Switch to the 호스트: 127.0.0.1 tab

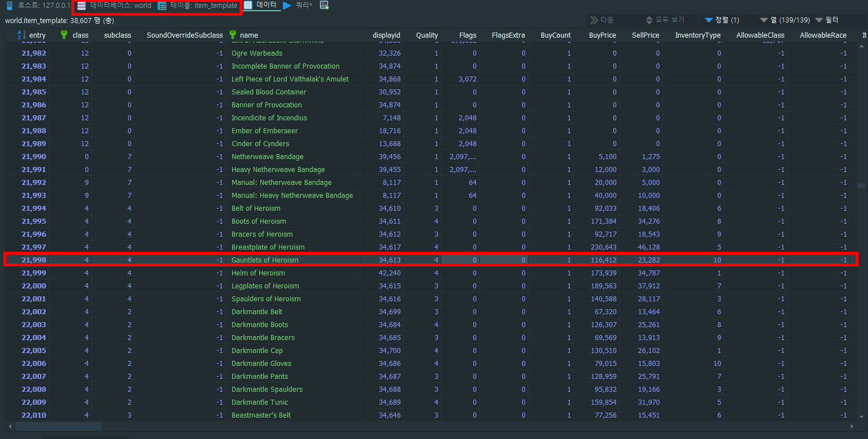38,5
